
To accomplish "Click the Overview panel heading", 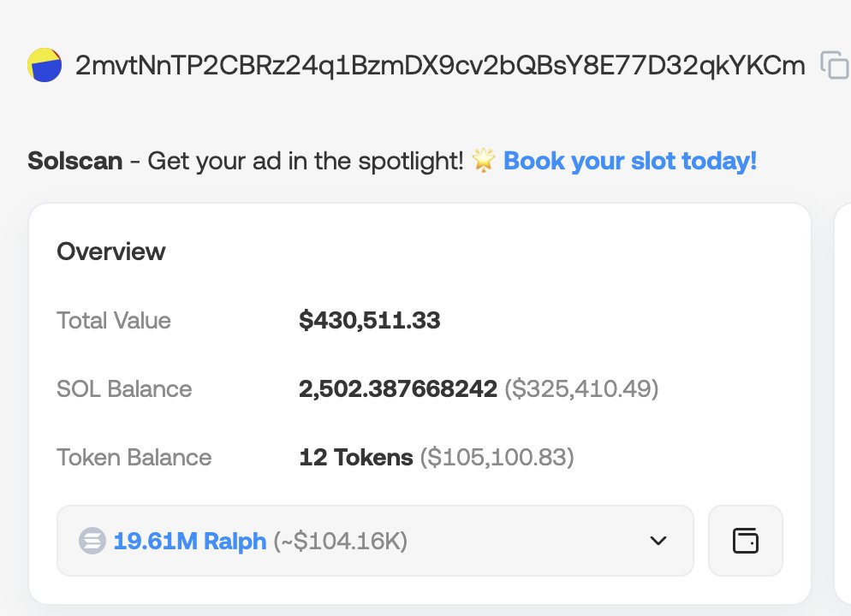I will click(x=110, y=252).
